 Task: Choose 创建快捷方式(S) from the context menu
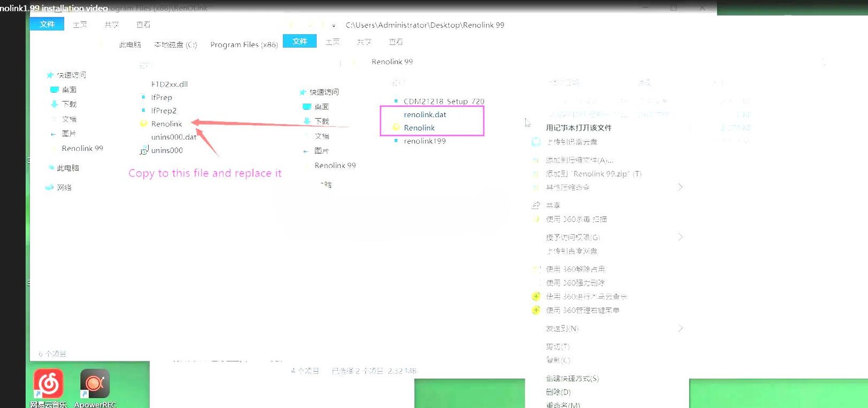[x=572, y=379]
